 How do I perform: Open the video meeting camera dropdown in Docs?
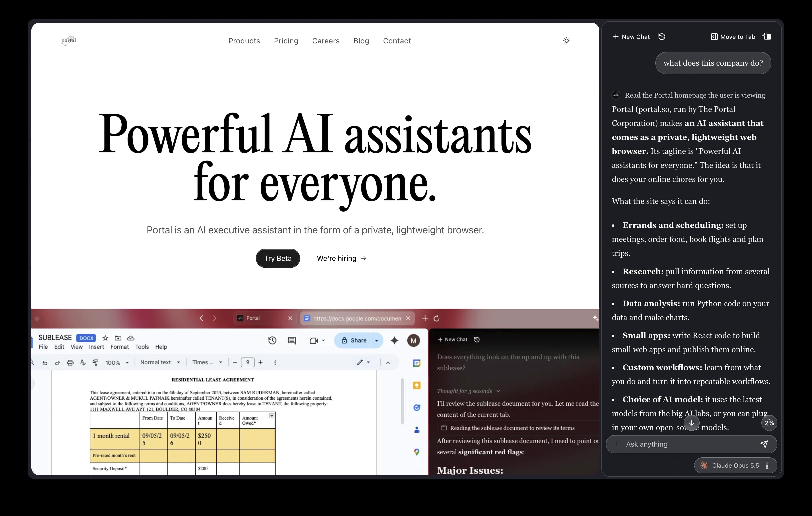[x=317, y=341]
